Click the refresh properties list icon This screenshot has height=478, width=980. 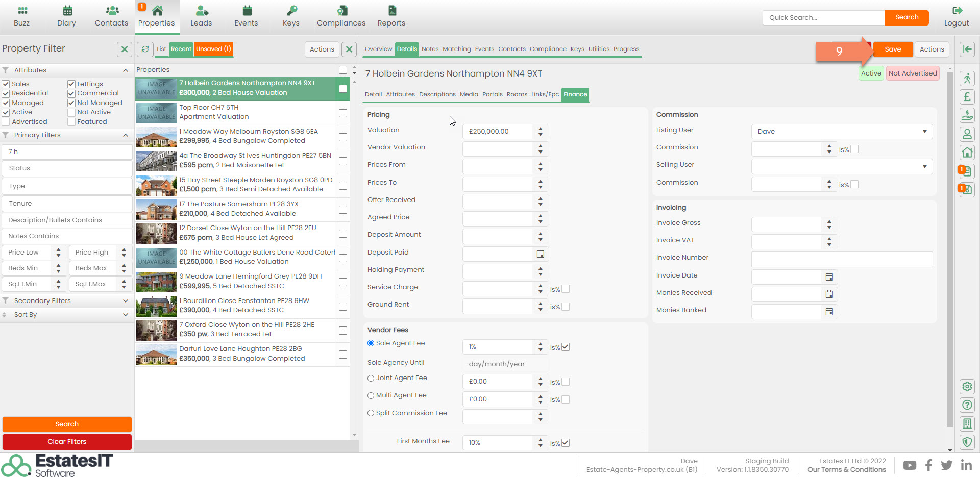click(145, 49)
